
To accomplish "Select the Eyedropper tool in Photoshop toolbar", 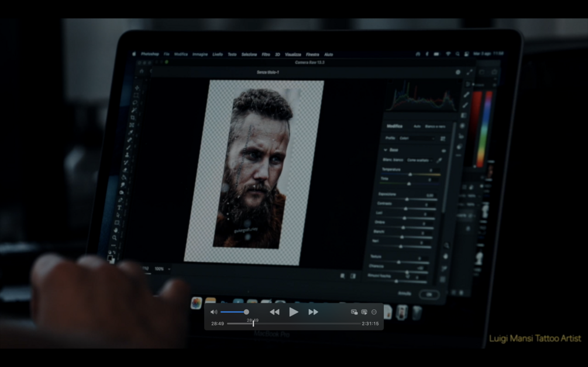I will [x=130, y=133].
